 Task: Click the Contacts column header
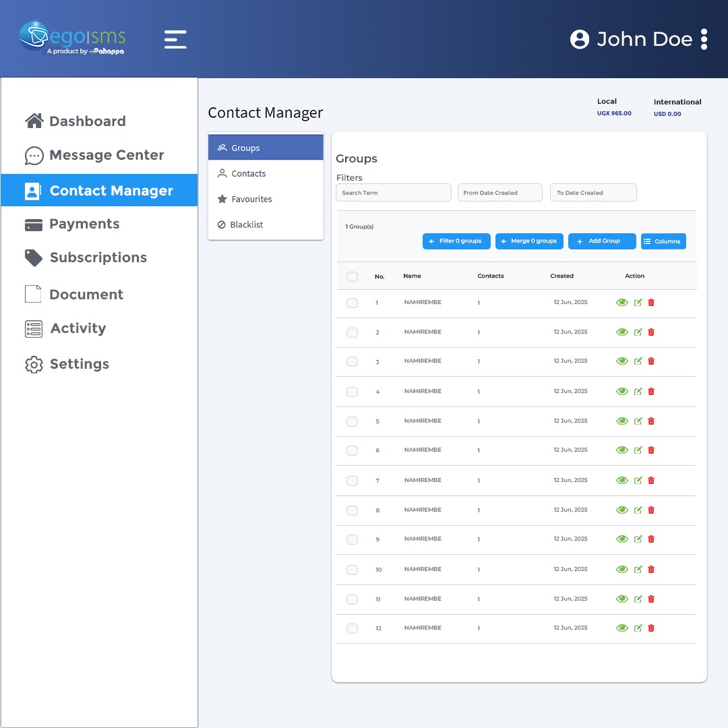(491, 276)
